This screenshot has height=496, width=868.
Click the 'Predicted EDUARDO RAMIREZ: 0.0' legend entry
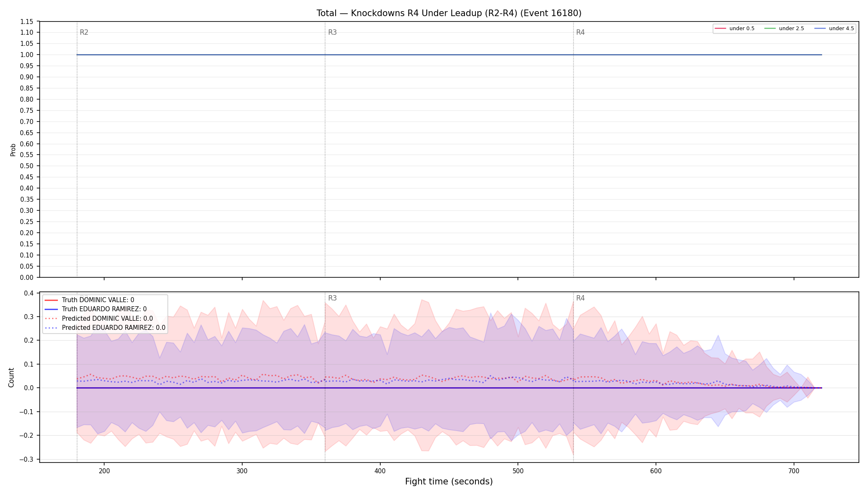coord(105,328)
